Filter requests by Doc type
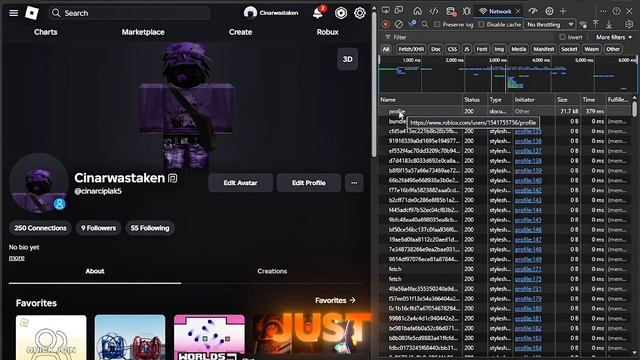This screenshot has width=640, height=360. tap(436, 49)
